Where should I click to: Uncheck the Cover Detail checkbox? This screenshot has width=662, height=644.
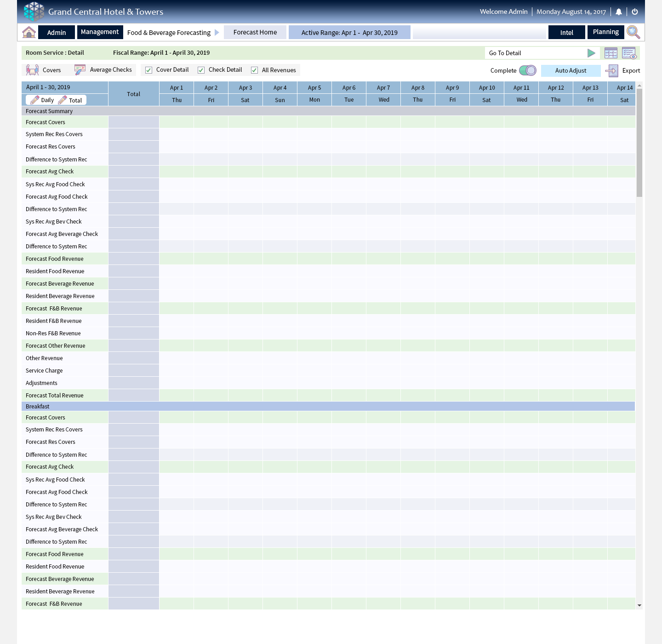[x=149, y=70]
